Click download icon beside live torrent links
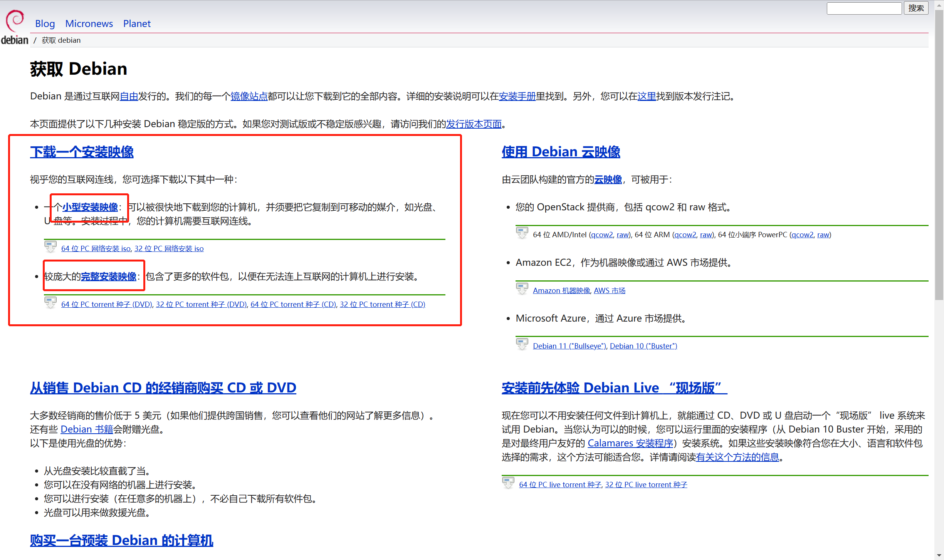 [x=508, y=483]
